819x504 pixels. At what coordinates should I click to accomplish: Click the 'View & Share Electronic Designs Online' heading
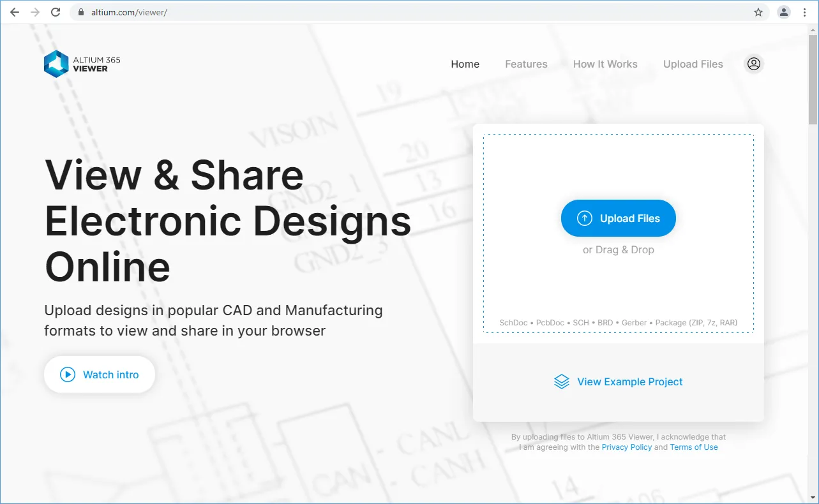click(x=228, y=220)
